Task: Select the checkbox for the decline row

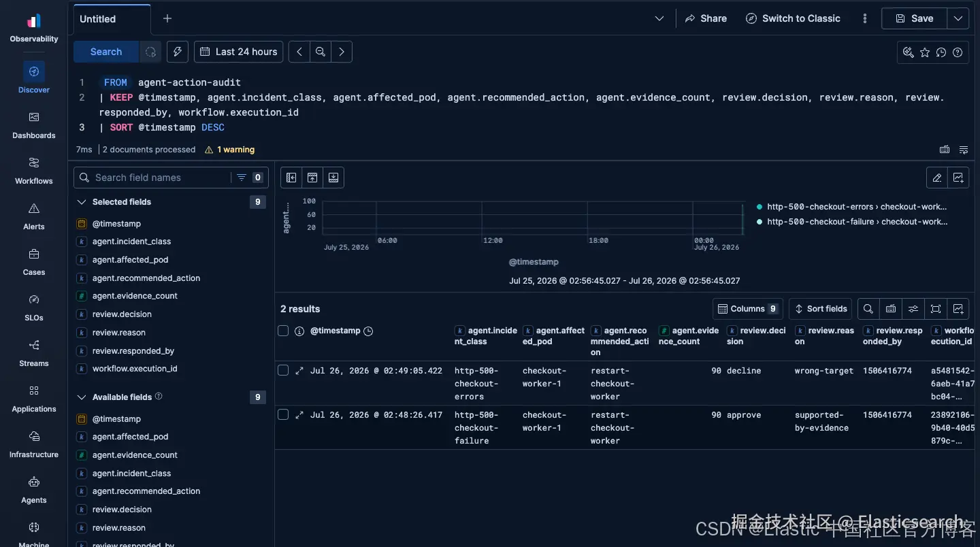Action: pos(283,370)
